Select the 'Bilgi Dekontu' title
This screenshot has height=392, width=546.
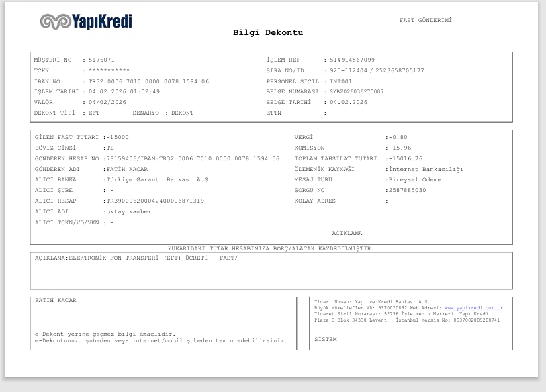coord(268,32)
